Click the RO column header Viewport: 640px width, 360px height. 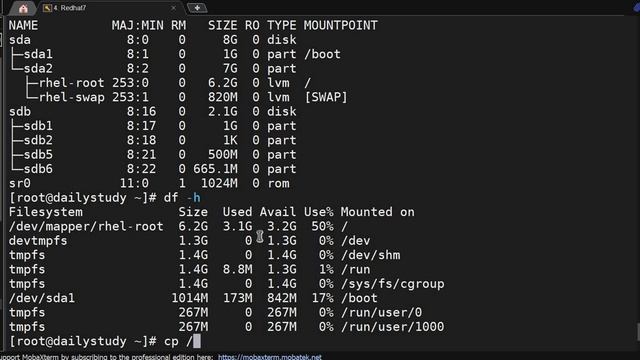[x=252, y=25]
